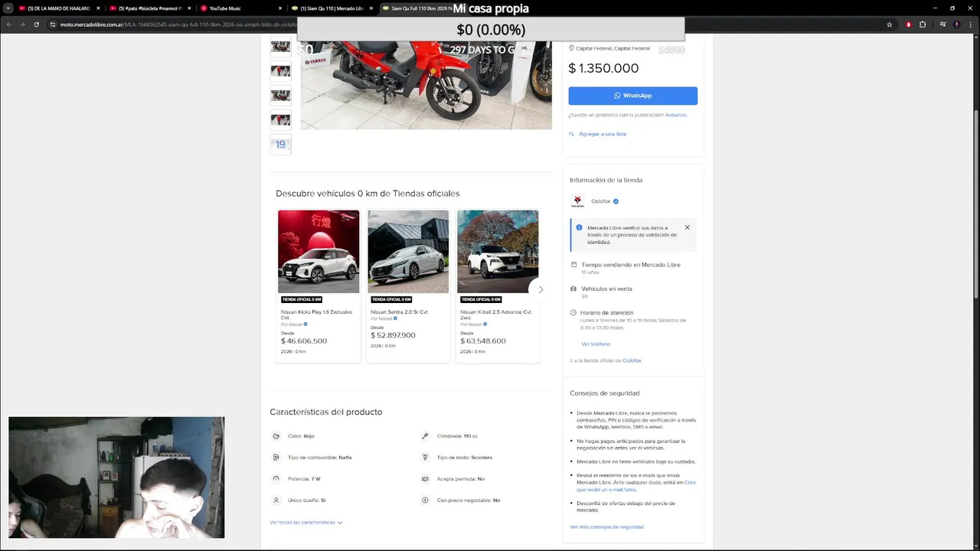Viewport: 980px width, 551px height.
Task: Switch to the #pato #bisicleta #marmol tab
Action: click(149, 8)
